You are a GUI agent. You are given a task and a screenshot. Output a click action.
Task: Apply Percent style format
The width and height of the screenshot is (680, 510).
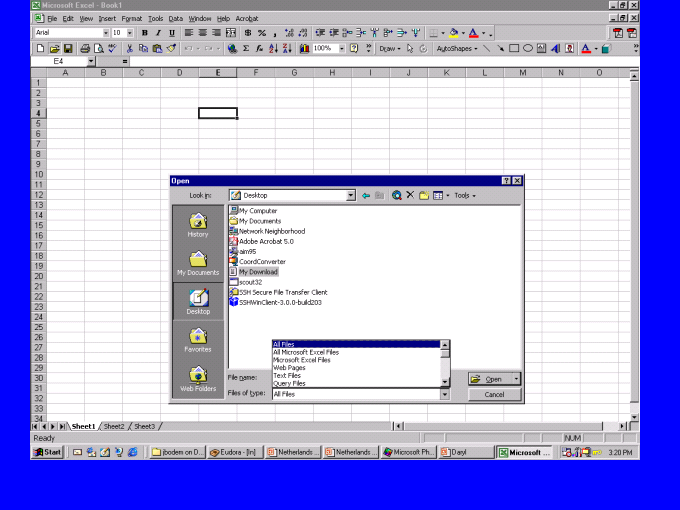click(262, 33)
